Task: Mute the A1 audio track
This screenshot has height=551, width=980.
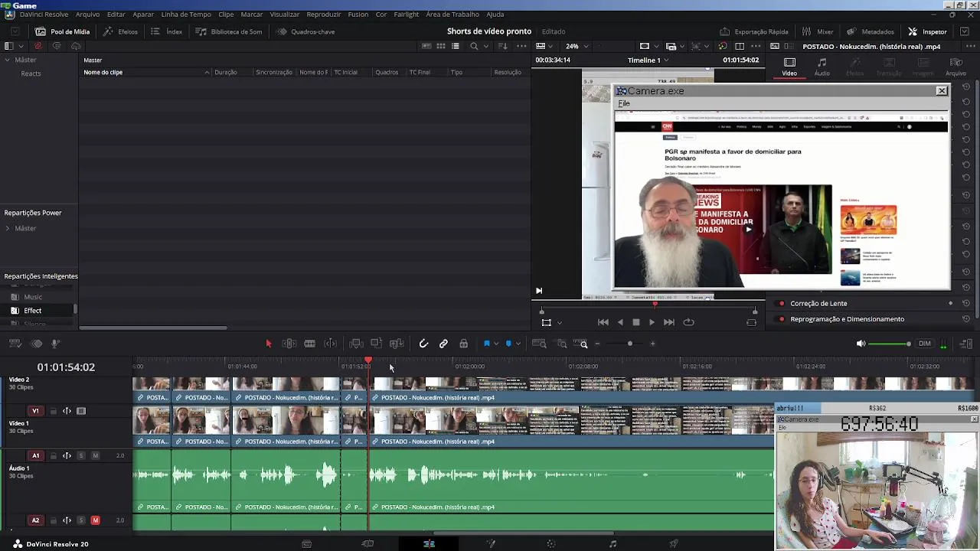Action: [95, 455]
